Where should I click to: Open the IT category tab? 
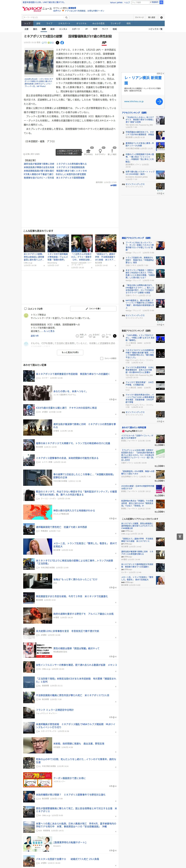86,29
